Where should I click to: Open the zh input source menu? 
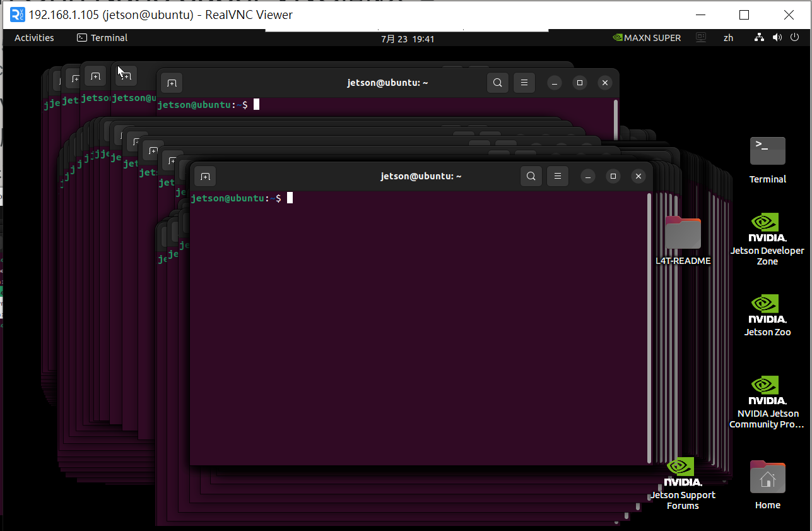tap(729, 38)
